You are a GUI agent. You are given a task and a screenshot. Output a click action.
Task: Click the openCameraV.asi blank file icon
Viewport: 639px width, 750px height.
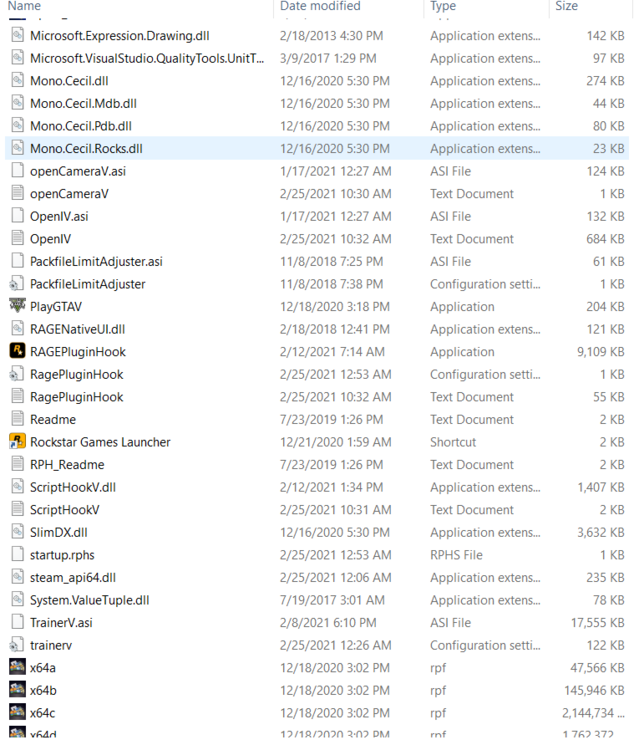click(18, 171)
